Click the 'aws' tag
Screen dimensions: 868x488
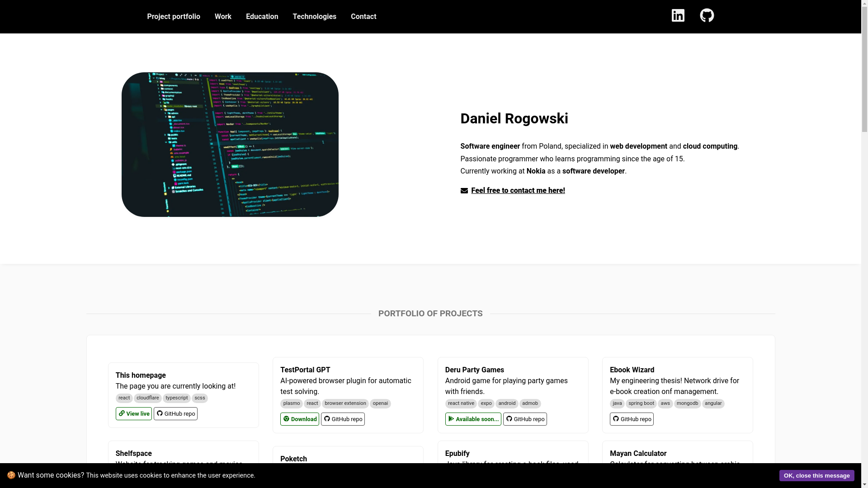(665, 404)
